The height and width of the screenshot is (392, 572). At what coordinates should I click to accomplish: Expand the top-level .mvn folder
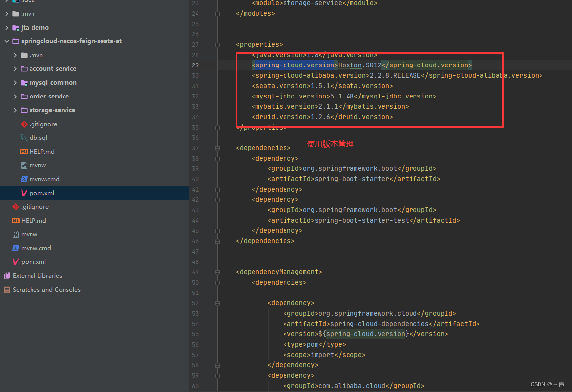click(x=7, y=14)
